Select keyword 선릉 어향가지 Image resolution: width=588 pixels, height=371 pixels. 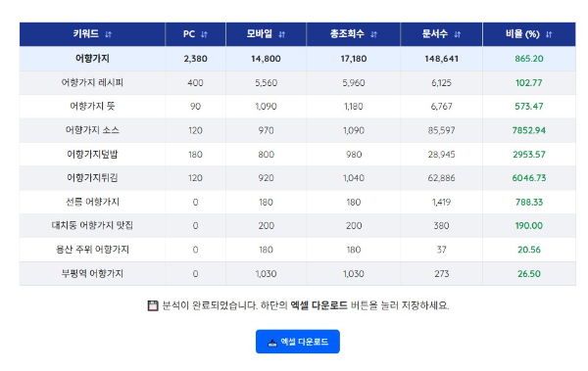(92, 202)
